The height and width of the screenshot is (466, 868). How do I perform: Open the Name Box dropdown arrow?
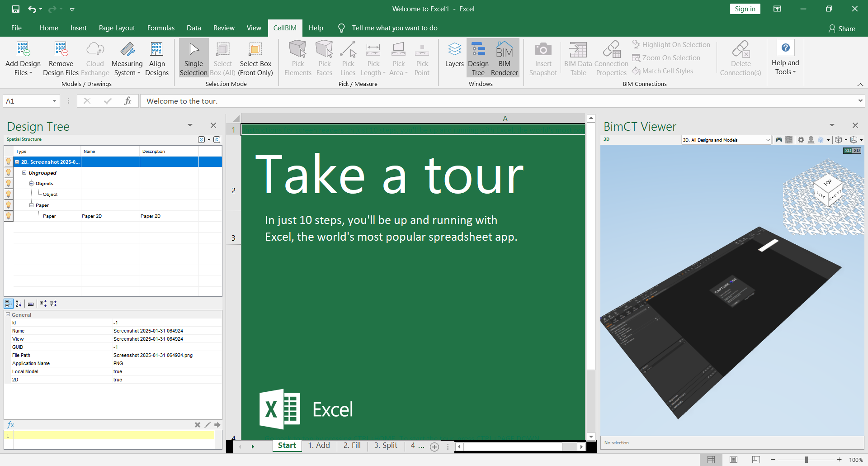[54, 101]
